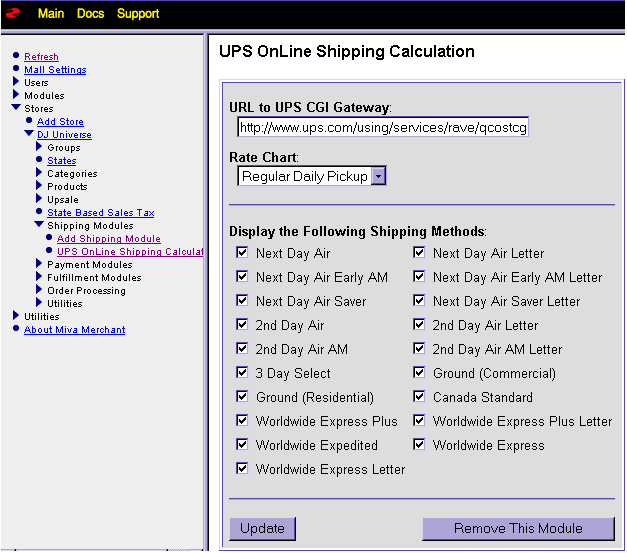Open the Support menu
627x553 pixels.
pyautogui.click(x=138, y=14)
